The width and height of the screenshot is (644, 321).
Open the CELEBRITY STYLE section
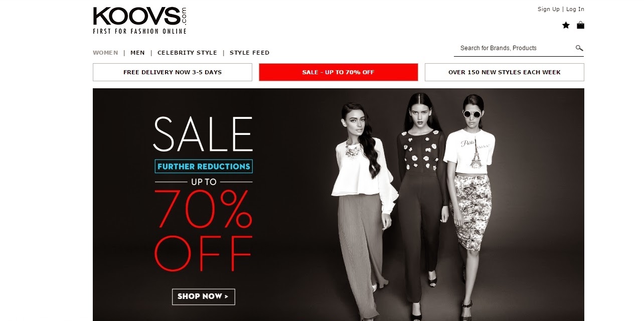pos(187,53)
